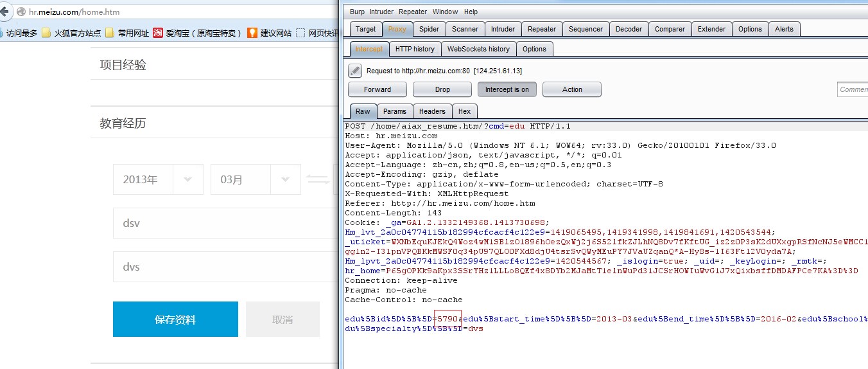Image resolution: width=868 pixels, height=369 pixels.
Task: Click the POST /home/ajax_resume.htm request line
Action: (458, 126)
